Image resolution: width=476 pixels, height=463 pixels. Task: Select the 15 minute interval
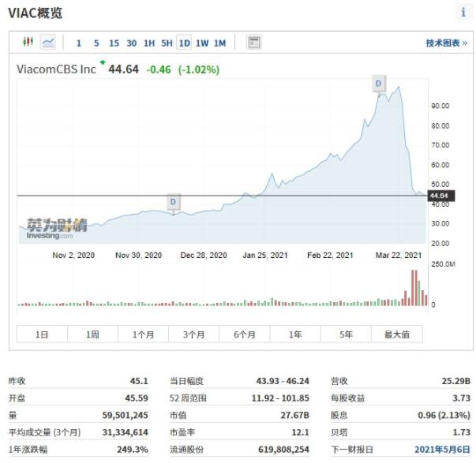(x=114, y=43)
